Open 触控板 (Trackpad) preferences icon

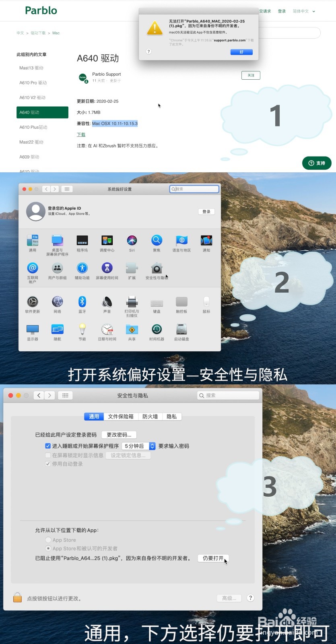click(181, 302)
